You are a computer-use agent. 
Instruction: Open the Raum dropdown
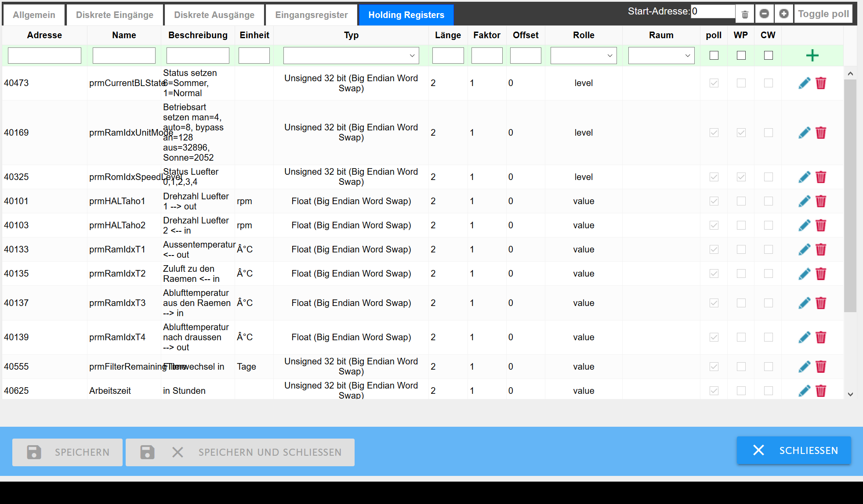661,56
